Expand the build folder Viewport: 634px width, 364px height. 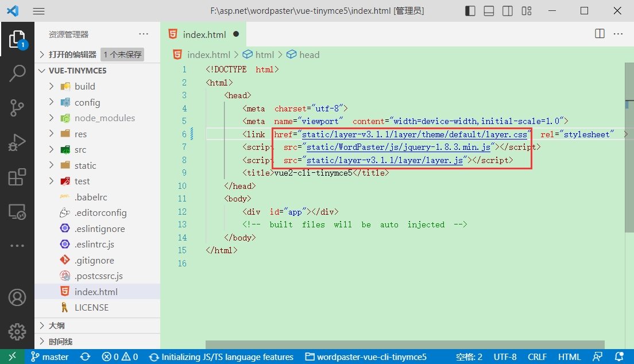coord(84,86)
